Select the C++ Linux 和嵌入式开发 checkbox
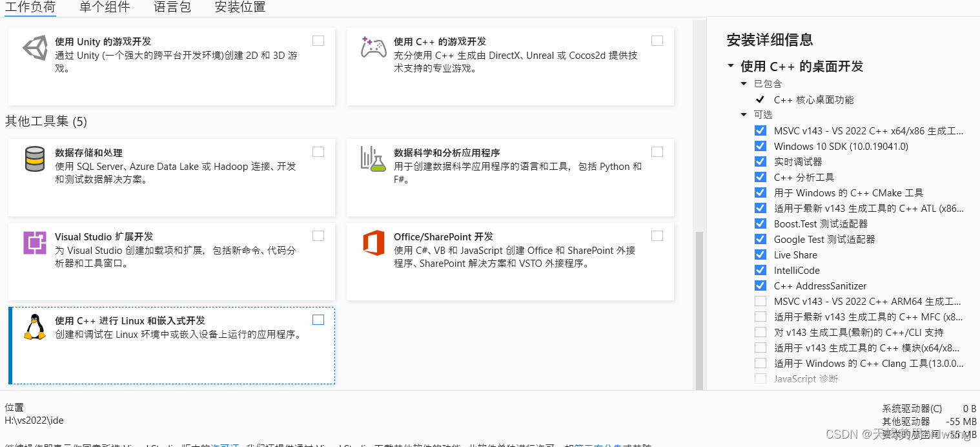The height and width of the screenshot is (447, 980). pos(318,320)
